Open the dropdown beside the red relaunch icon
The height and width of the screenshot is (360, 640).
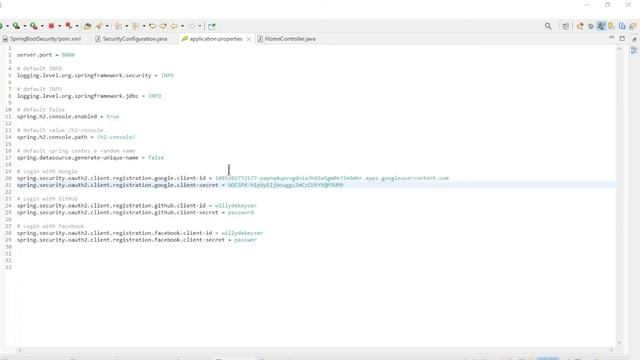tap(77, 26)
